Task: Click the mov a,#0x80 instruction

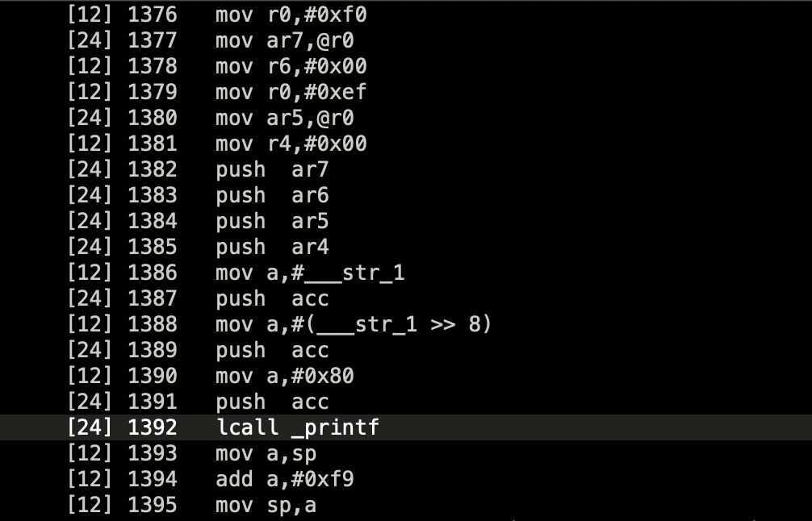Action: pyautogui.click(x=284, y=376)
